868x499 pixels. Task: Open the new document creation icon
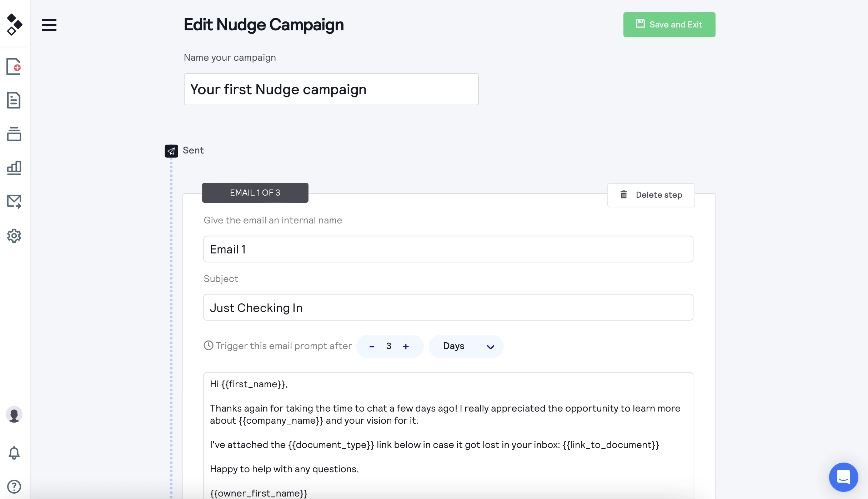click(14, 66)
